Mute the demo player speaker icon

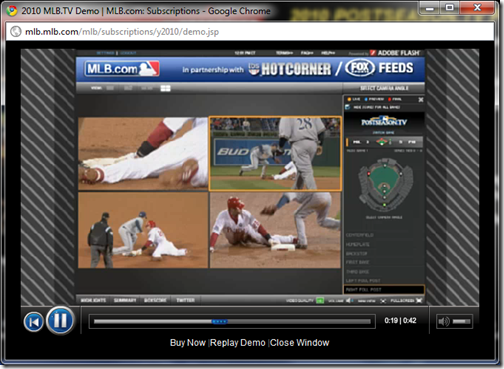click(x=444, y=321)
